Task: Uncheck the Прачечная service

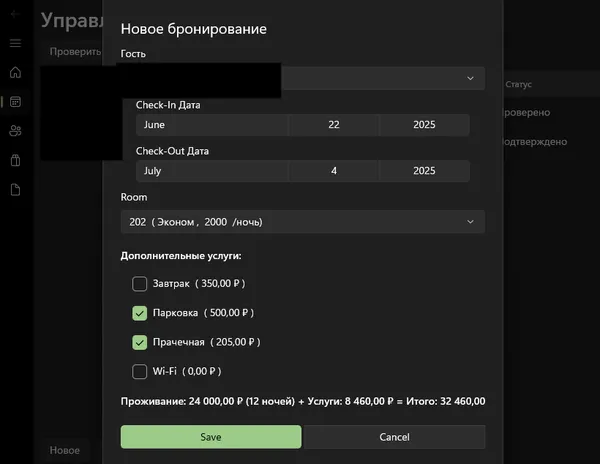Action: [140, 342]
